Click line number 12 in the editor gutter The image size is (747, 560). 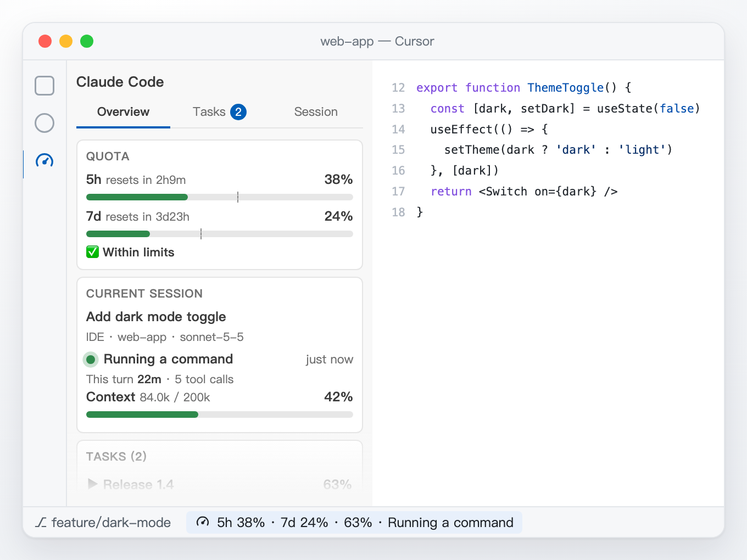click(x=398, y=88)
